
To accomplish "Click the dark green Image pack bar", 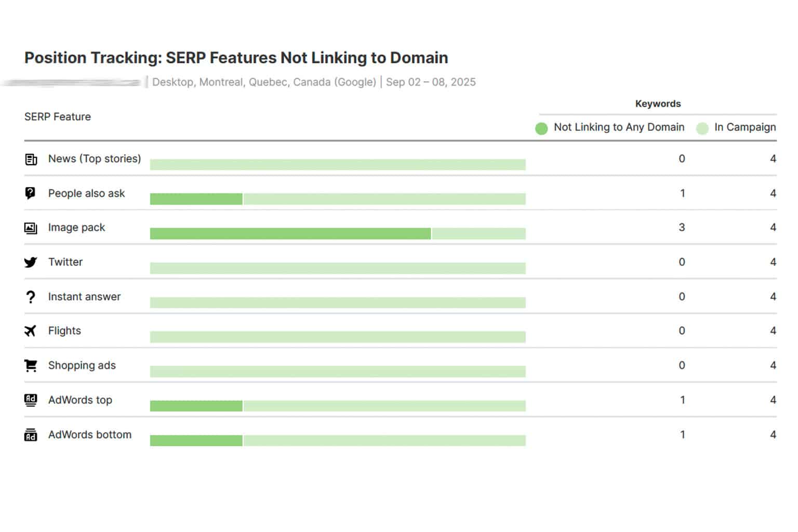I will [290, 234].
